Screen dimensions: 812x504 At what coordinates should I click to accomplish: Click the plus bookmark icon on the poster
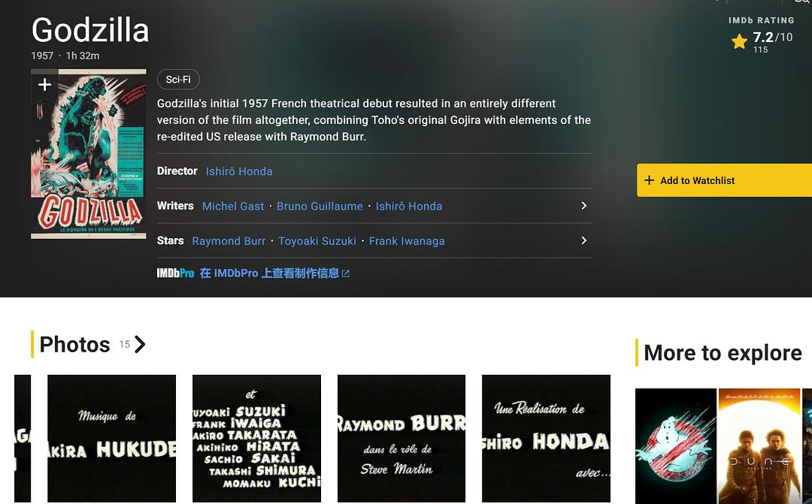44,85
